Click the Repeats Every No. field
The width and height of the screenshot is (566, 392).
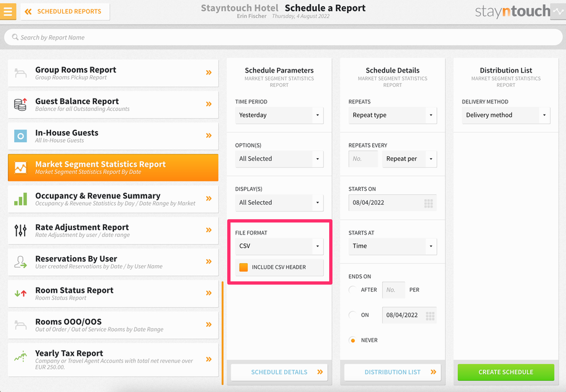coord(363,159)
